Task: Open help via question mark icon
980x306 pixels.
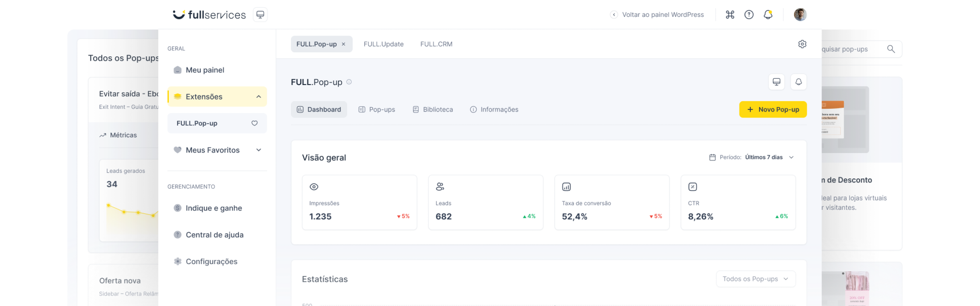Action: coord(749,15)
